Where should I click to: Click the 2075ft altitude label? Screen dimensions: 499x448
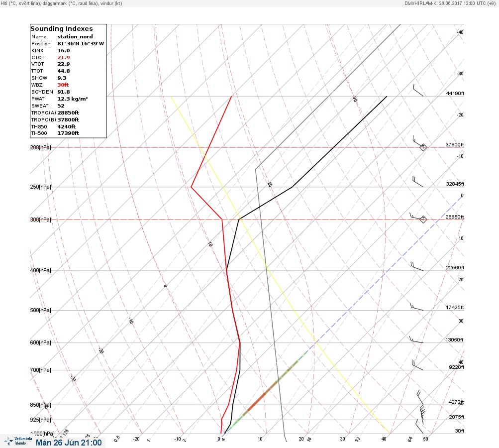[x=457, y=417]
